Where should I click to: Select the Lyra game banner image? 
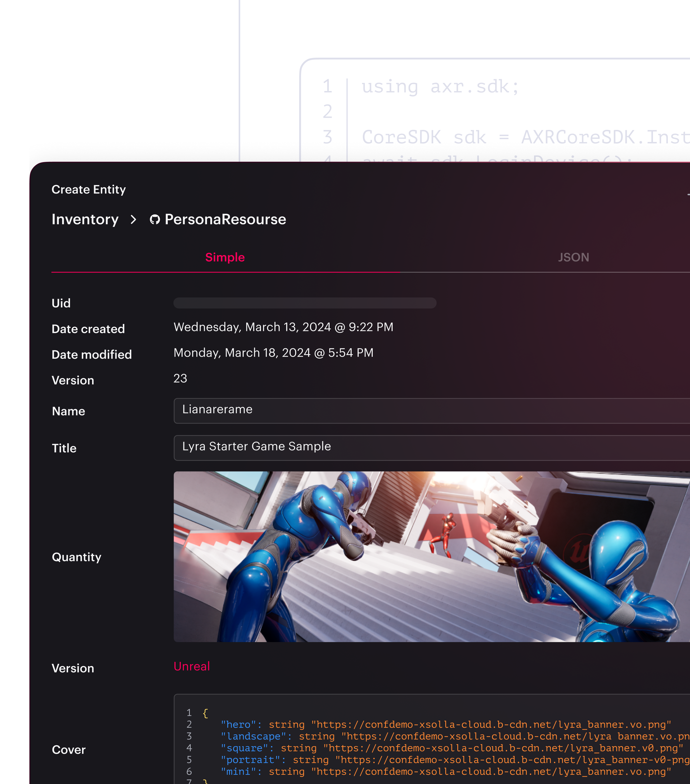pyautogui.click(x=432, y=557)
